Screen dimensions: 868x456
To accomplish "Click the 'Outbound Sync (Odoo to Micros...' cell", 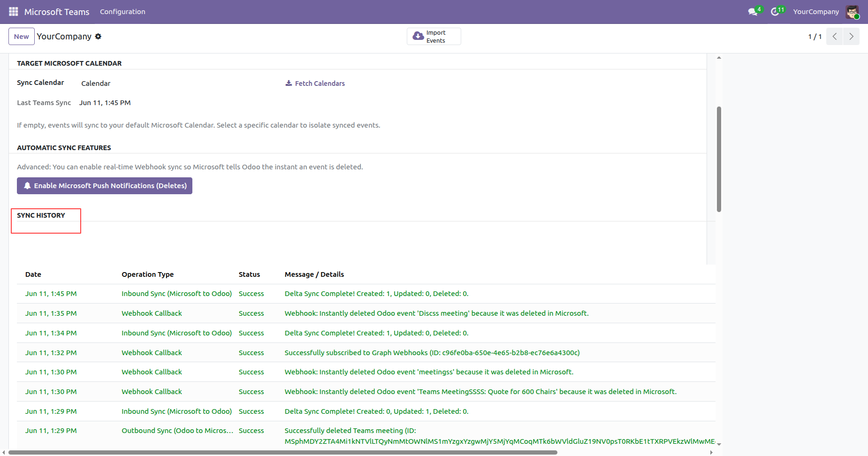I will 177,431.
